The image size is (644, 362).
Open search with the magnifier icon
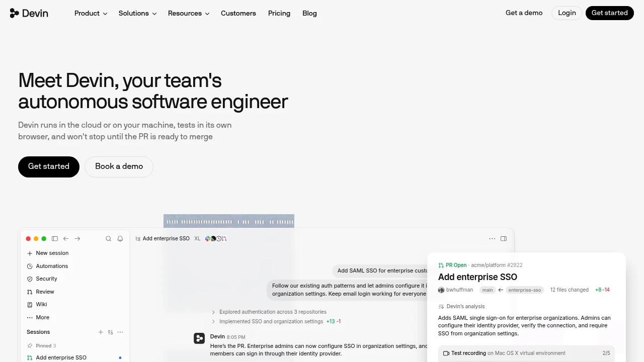tap(108, 239)
